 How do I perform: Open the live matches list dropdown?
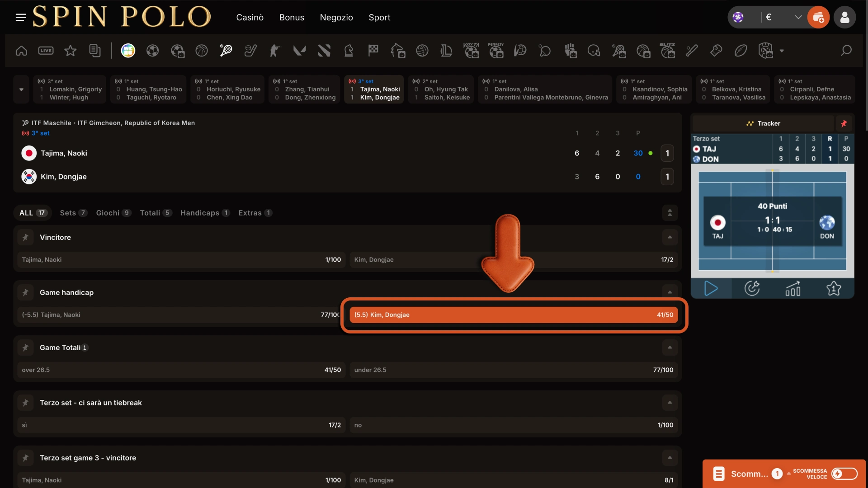pyautogui.click(x=21, y=89)
